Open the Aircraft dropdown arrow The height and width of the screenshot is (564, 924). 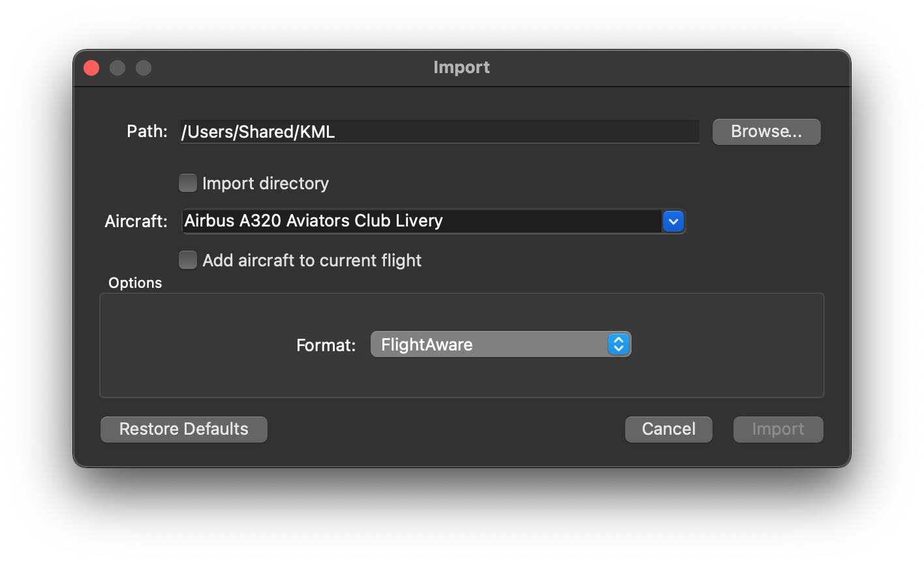point(673,221)
